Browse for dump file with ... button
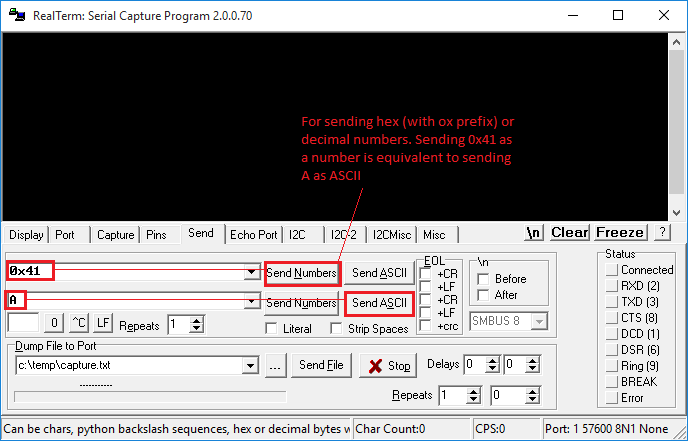Screen dimensions: 688x441 [x=276, y=366]
